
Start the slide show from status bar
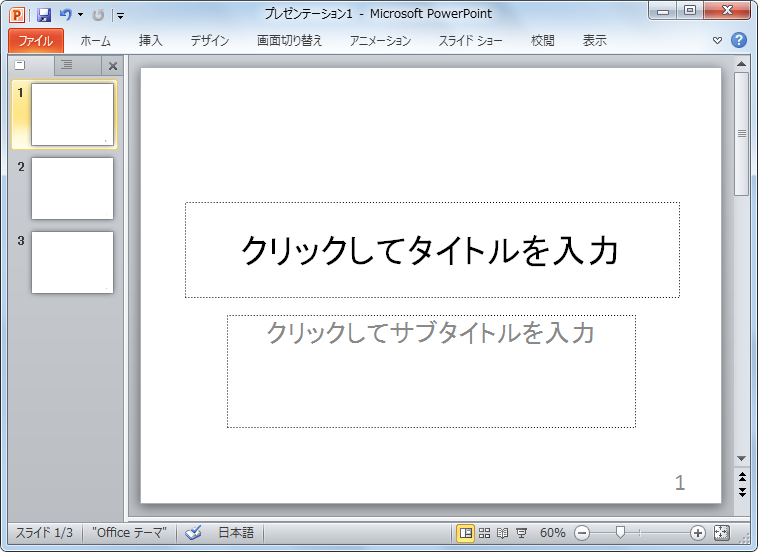pyautogui.click(x=522, y=533)
